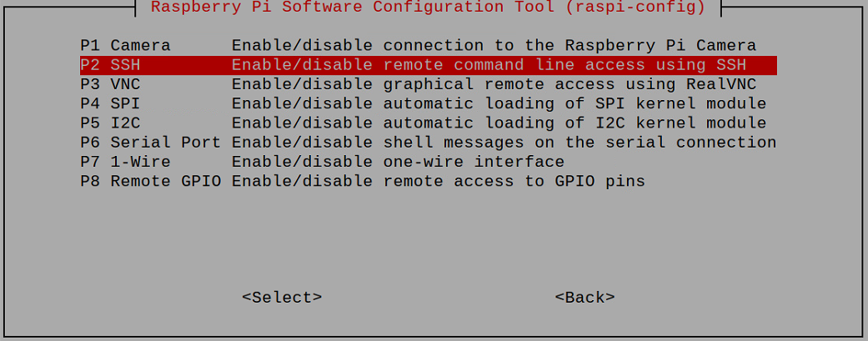Viewport: 868px width, 341px height.
Task: Click the raspi-config title text
Action: (x=429, y=8)
